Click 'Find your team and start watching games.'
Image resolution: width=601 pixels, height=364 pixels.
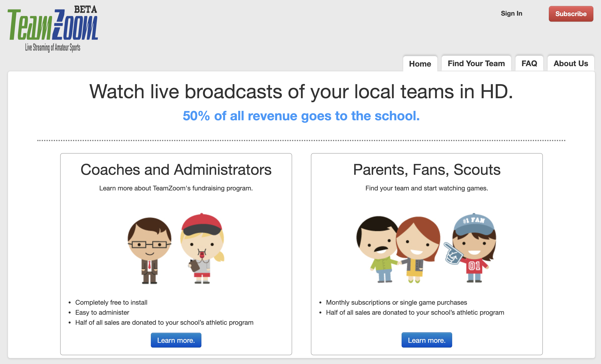coord(427,188)
